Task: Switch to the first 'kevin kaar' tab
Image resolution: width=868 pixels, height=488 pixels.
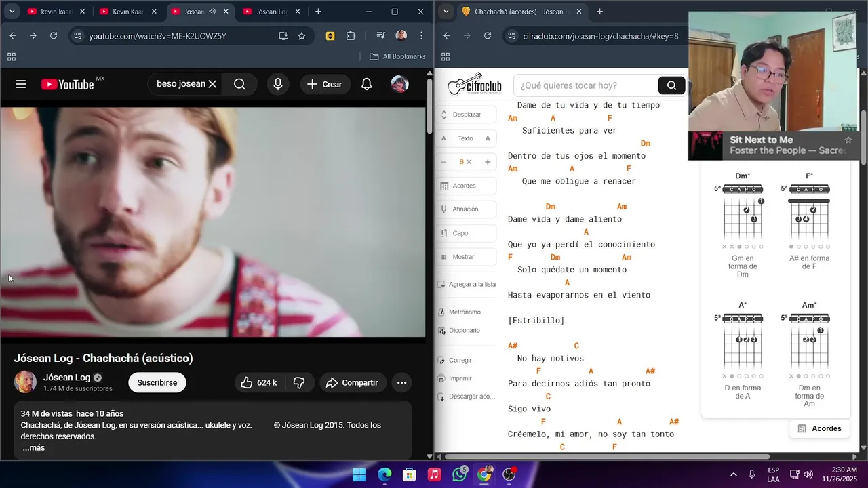Action: 58,12
